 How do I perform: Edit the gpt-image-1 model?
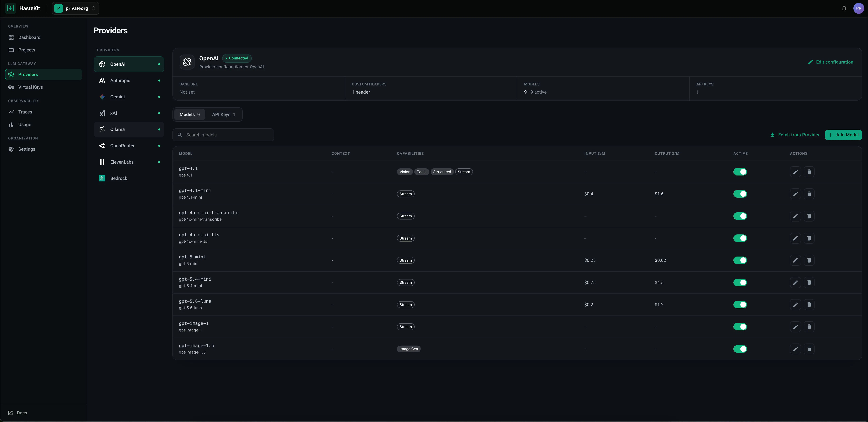(795, 327)
